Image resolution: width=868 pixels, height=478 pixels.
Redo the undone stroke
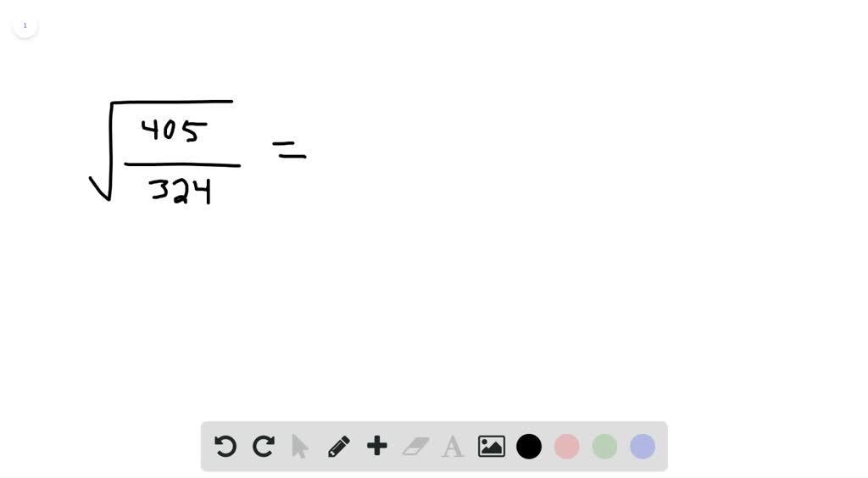pyautogui.click(x=264, y=446)
